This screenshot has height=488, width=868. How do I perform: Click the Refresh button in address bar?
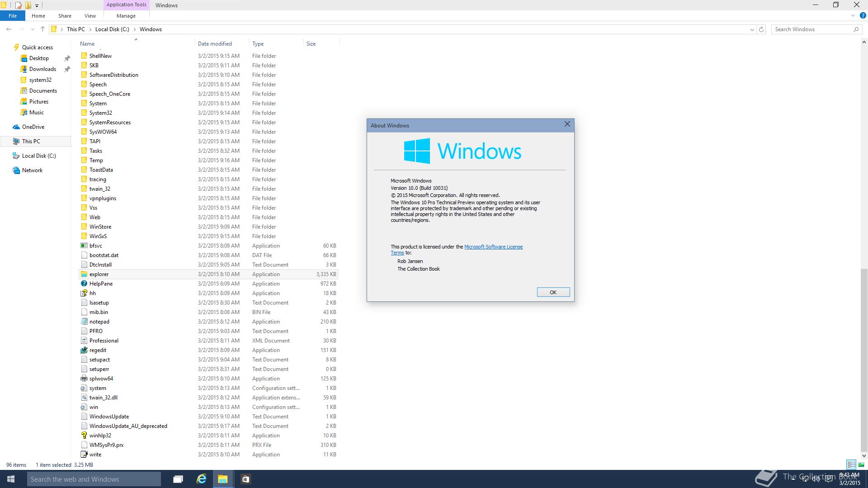click(761, 29)
